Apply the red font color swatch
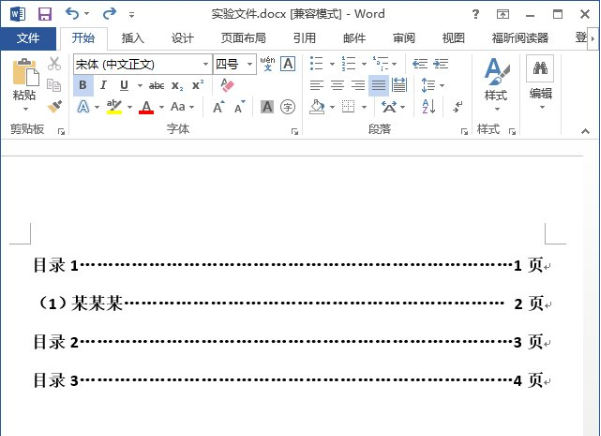The height and width of the screenshot is (436, 601). click(x=146, y=107)
